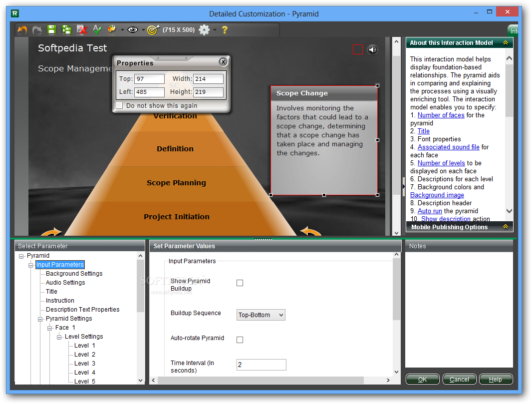The image size is (532, 404).
Task: Enable Auto-rotate Pyramid checkbox
Action: pyautogui.click(x=240, y=340)
